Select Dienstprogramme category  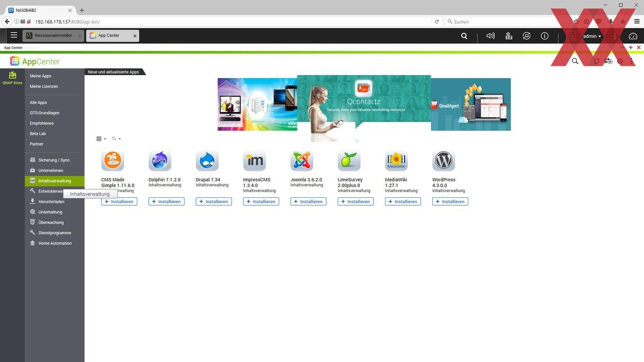pyautogui.click(x=54, y=233)
